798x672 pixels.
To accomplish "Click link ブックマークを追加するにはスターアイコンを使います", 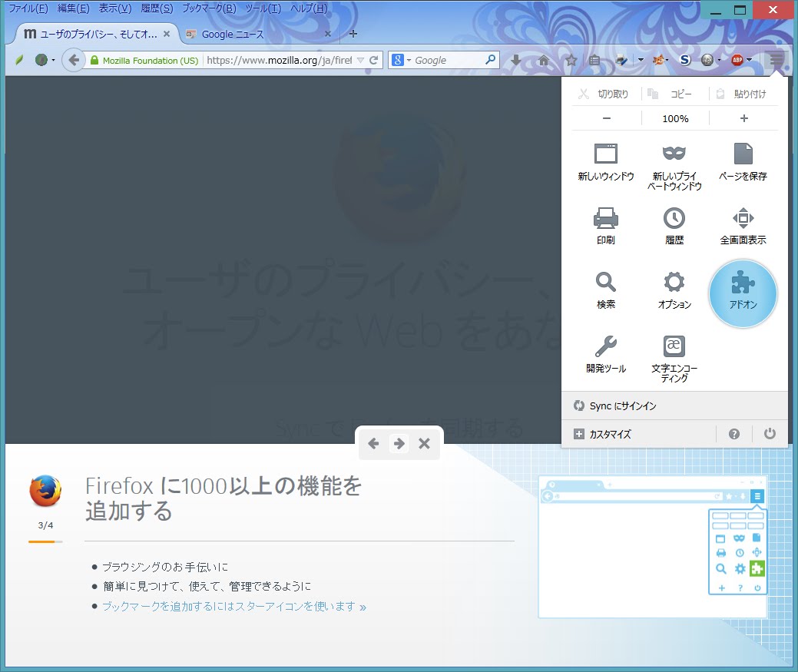I will coord(234,607).
